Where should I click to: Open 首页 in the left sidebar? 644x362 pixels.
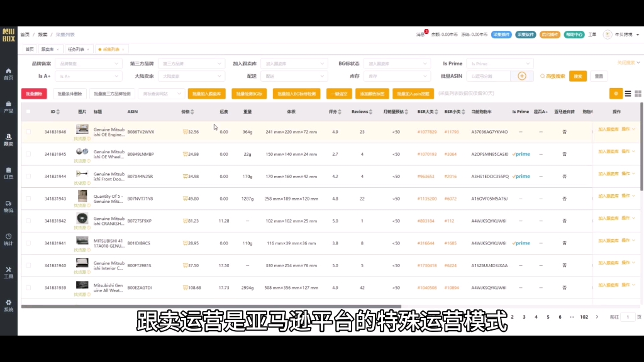(x=8, y=74)
